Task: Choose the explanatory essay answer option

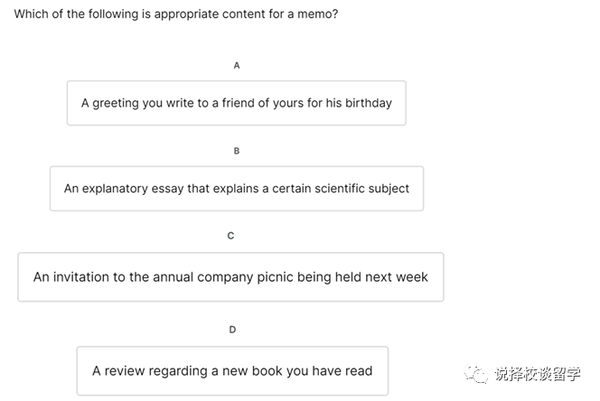Action: coord(236,188)
